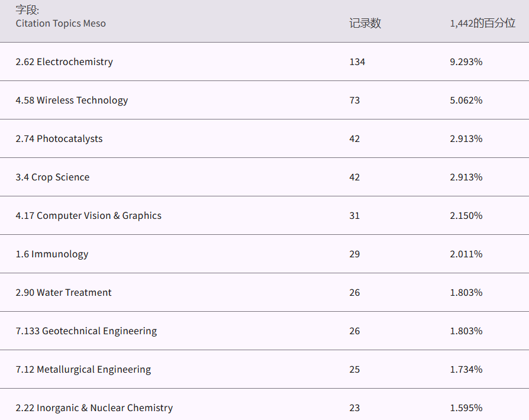
Task: Click the 1.734% percentage value
Action: click(466, 370)
